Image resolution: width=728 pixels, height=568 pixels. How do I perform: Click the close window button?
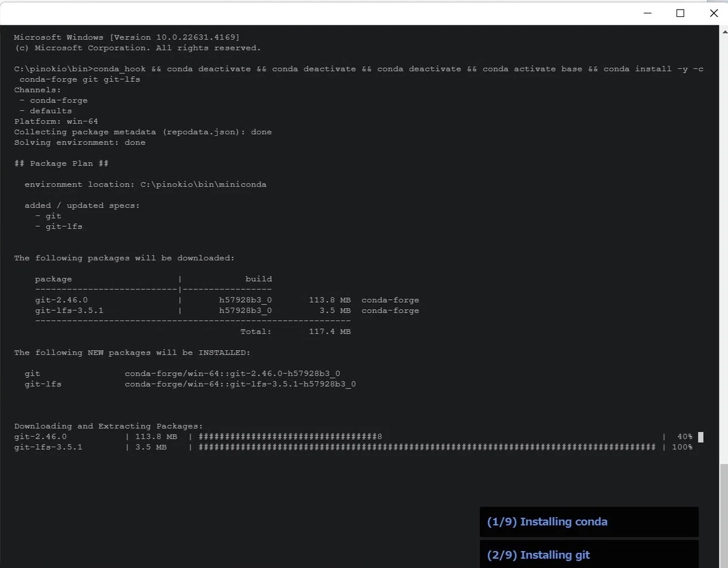pos(713,13)
